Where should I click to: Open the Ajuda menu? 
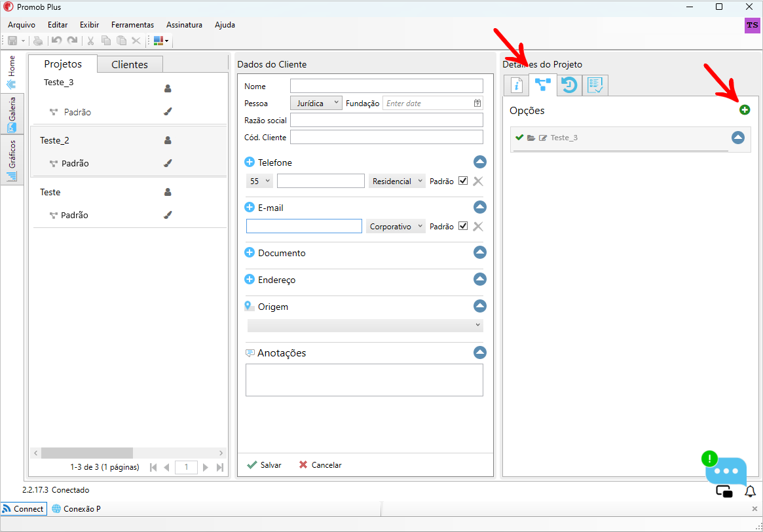[225, 25]
